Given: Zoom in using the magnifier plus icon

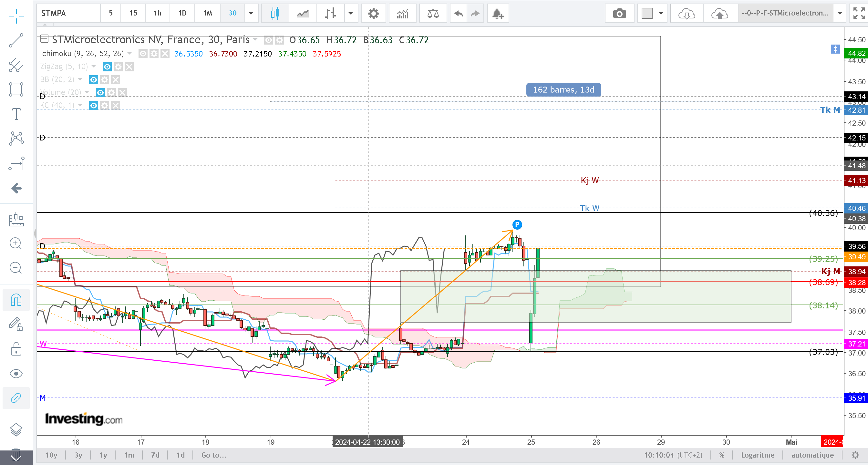Looking at the screenshot, I should coord(16,243).
